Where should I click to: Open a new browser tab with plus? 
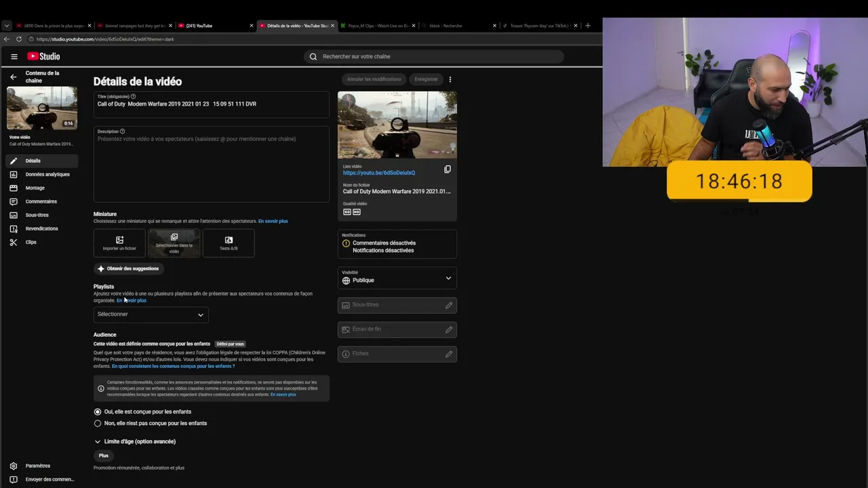(x=588, y=26)
